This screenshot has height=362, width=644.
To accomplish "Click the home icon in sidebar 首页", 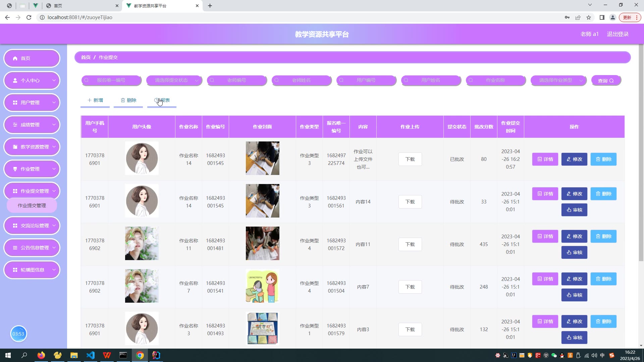I will (15, 58).
